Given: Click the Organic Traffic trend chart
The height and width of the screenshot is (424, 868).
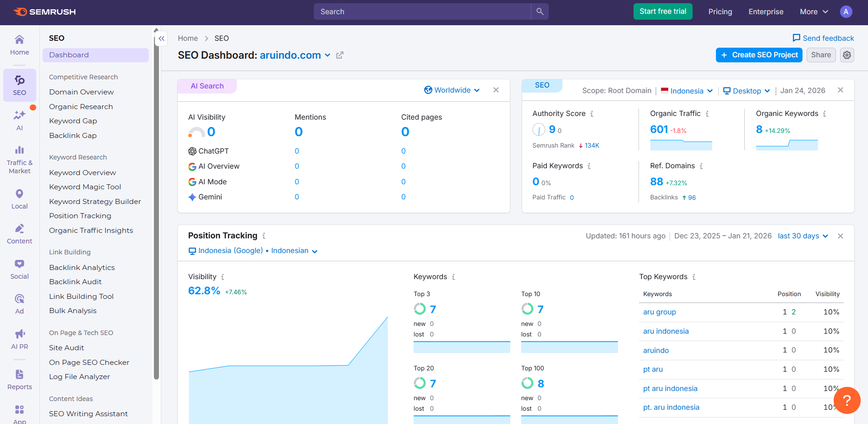Looking at the screenshot, I should [681, 145].
